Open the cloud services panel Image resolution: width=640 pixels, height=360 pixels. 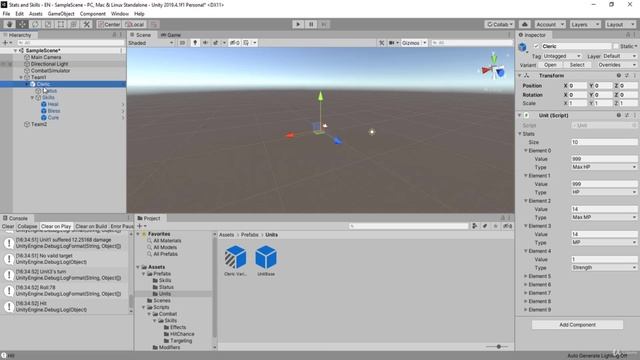pos(525,24)
